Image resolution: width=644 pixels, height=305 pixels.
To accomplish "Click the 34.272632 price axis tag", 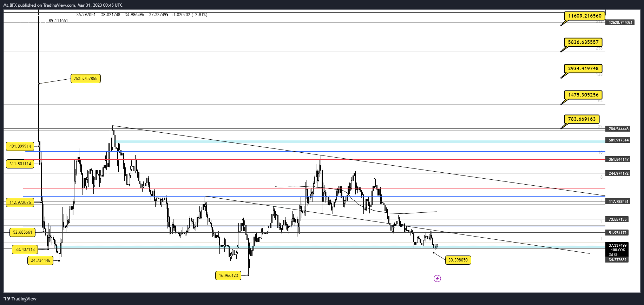I will tap(617, 260).
